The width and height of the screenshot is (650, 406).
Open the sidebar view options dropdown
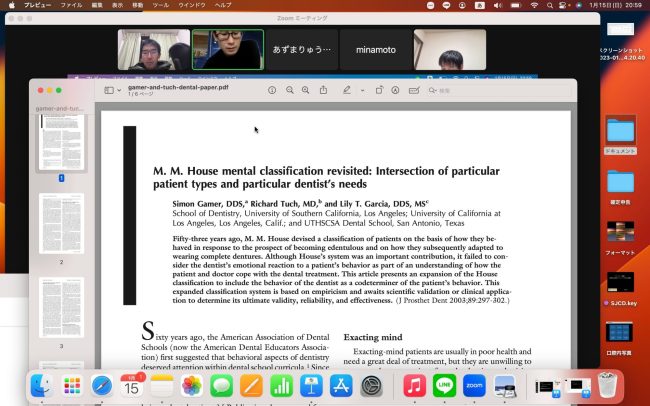point(112,90)
